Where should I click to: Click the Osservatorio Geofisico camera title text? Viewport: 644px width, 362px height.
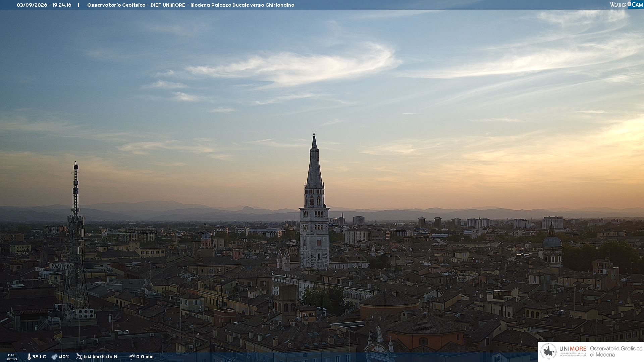(191, 5)
